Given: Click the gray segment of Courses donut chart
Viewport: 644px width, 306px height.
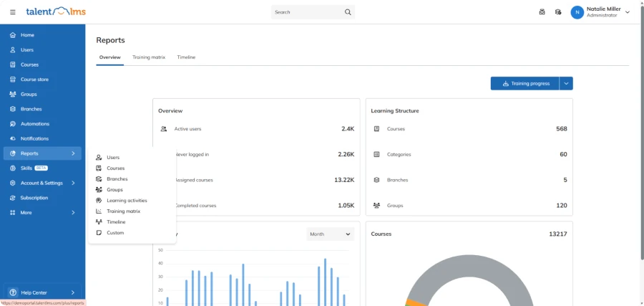Looking at the screenshot, I should [469, 265].
